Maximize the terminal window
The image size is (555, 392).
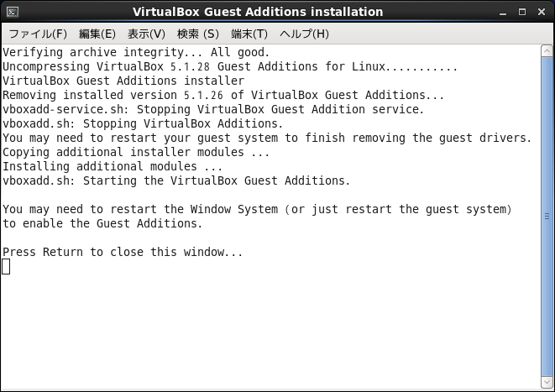[522, 12]
